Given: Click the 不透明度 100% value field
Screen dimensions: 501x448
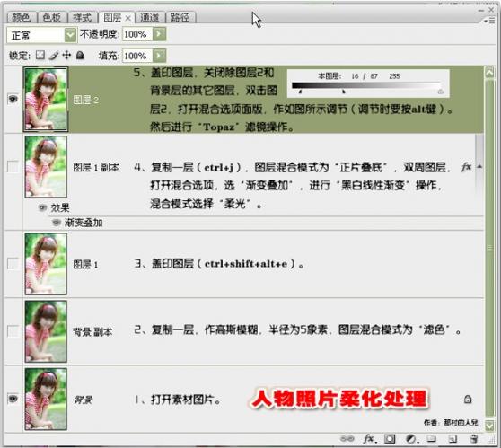Looking at the screenshot, I should coord(137,34).
